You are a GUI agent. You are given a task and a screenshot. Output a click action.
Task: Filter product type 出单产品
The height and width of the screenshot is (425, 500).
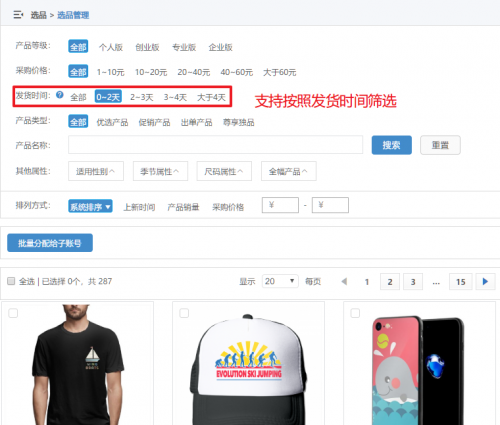point(196,122)
